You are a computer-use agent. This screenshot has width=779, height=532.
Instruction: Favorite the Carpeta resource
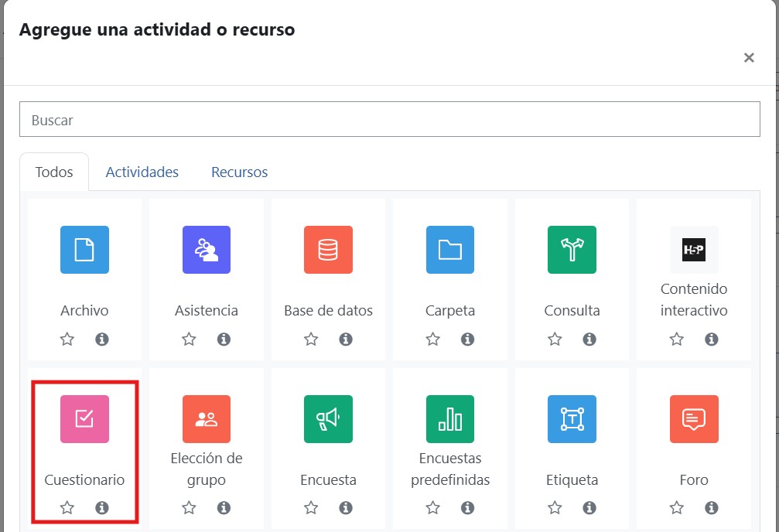[432, 339]
